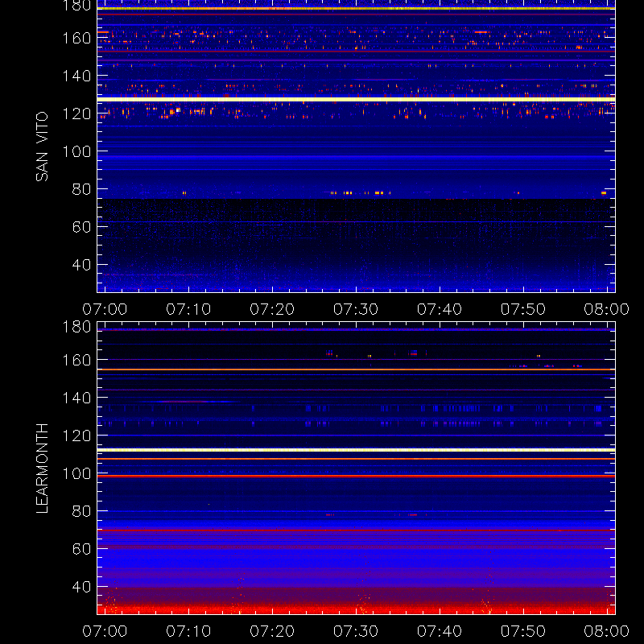Select 140 tick label on SAN VITO plot
Image resolution: width=644 pixels, height=644 pixels.
click(76, 76)
